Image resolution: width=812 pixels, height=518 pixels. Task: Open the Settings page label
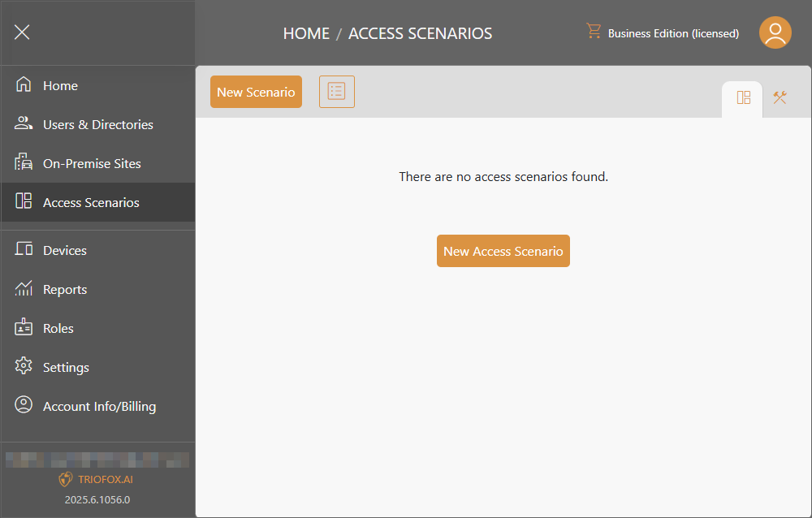(66, 368)
